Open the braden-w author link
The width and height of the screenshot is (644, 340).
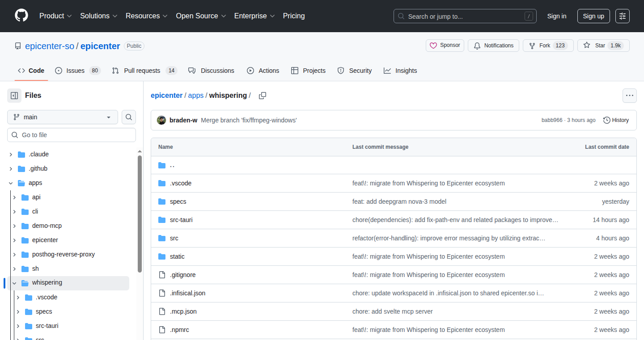pyautogui.click(x=183, y=120)
